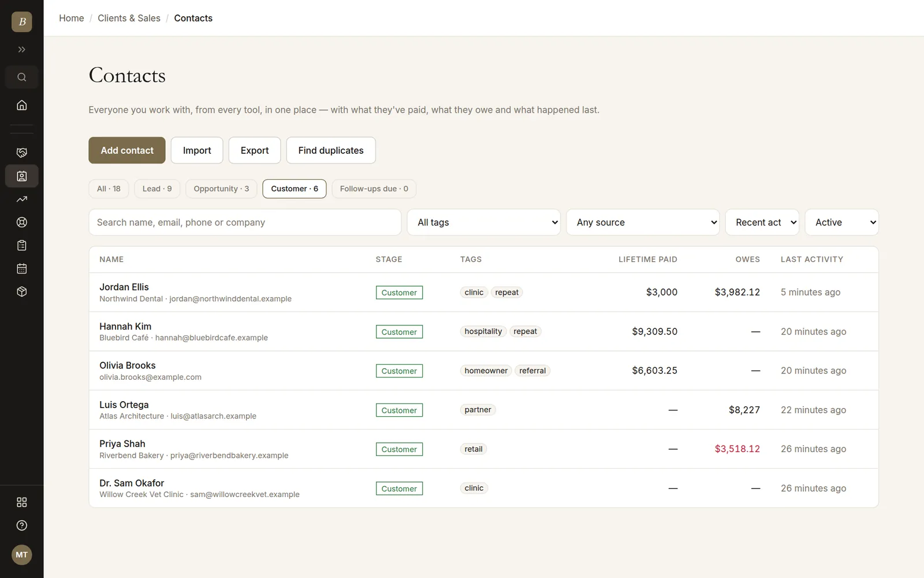
Task: Go to Clients & Sales breadcrumb
Action: (x=129, y=18)
